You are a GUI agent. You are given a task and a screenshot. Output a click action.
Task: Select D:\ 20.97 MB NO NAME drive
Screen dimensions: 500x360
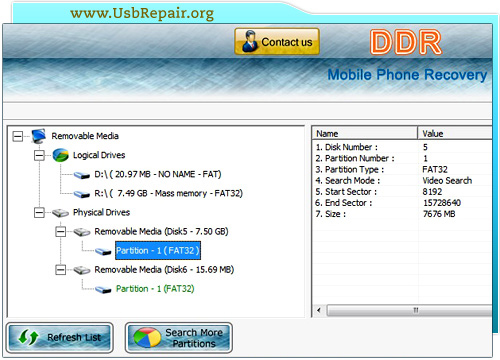pyautogui.click(x=158, y=174)
